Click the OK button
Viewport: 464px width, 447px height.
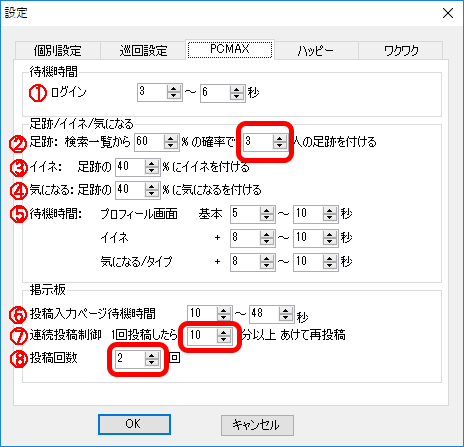tap(134, 424)
